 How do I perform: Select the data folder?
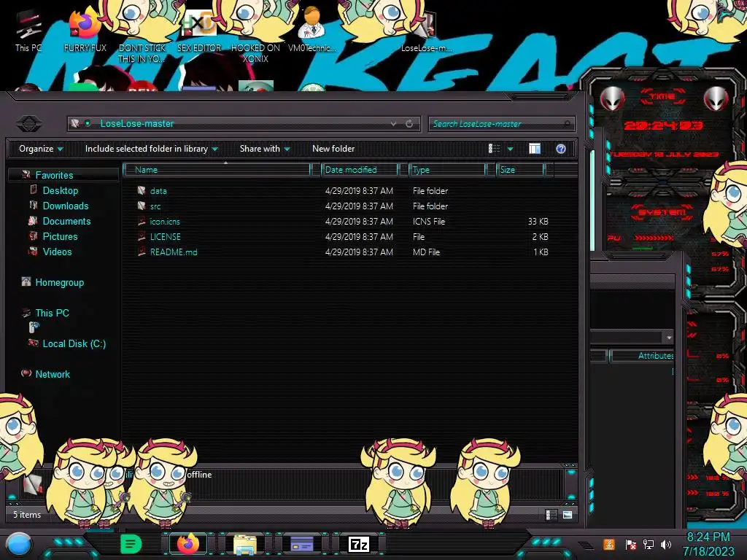coord(158,191)
